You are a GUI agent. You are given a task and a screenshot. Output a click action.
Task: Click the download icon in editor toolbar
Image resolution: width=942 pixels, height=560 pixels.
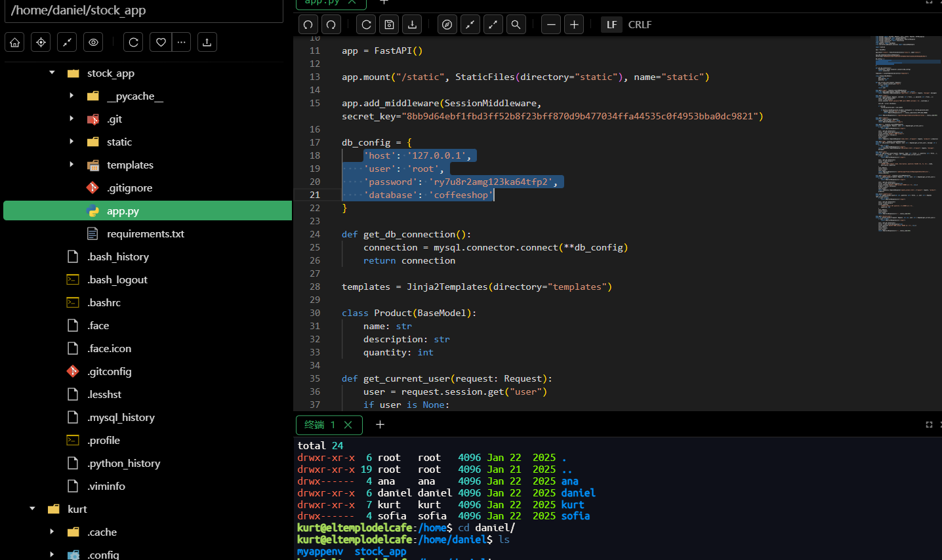[x=412, y=25]
